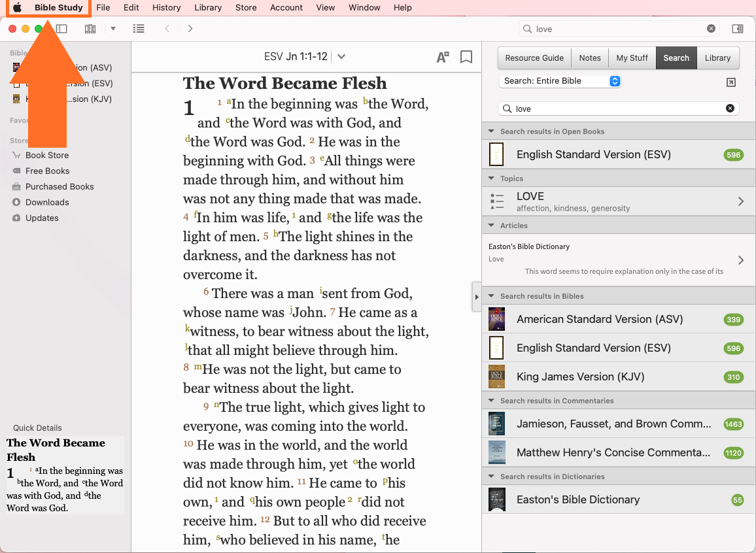Open Updates in the sidebar
Screen dimensions: 756x553
(x=42, y=218)
